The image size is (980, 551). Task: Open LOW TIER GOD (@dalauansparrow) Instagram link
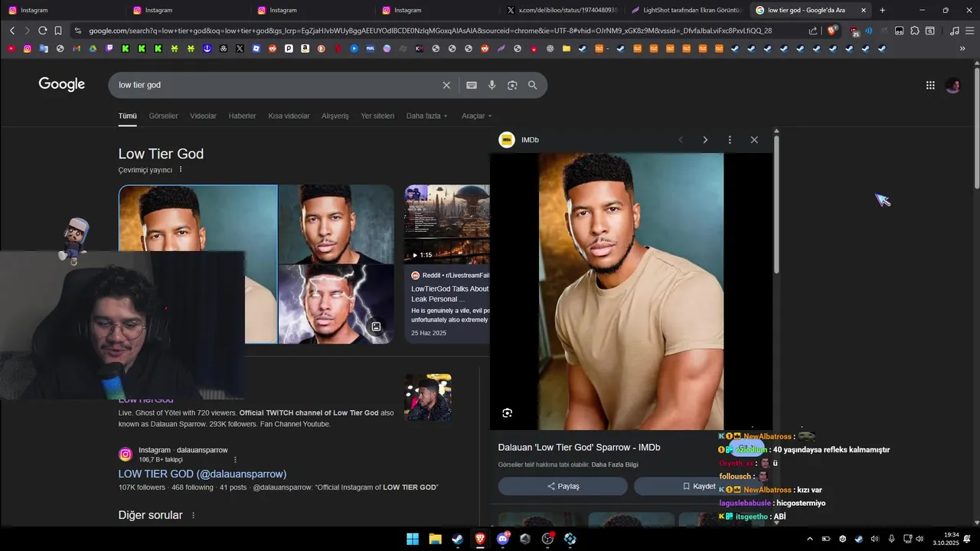point(202,474)
